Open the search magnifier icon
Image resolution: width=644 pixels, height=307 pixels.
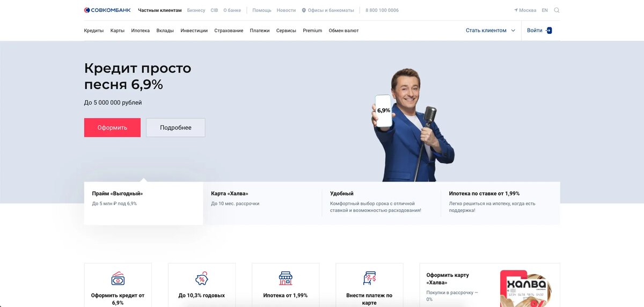[x=557, y=10]
